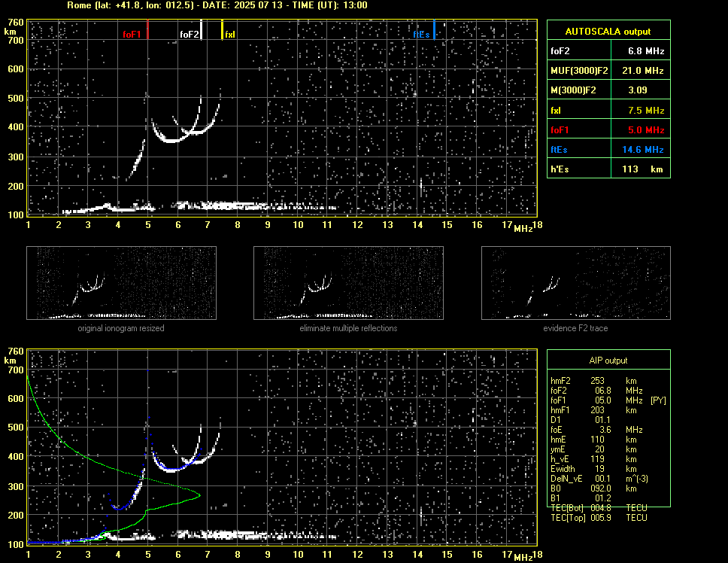Select the '113 km' h'Es value
The image size is (728, 563).
pyautogui.click(x=642, y=169)
